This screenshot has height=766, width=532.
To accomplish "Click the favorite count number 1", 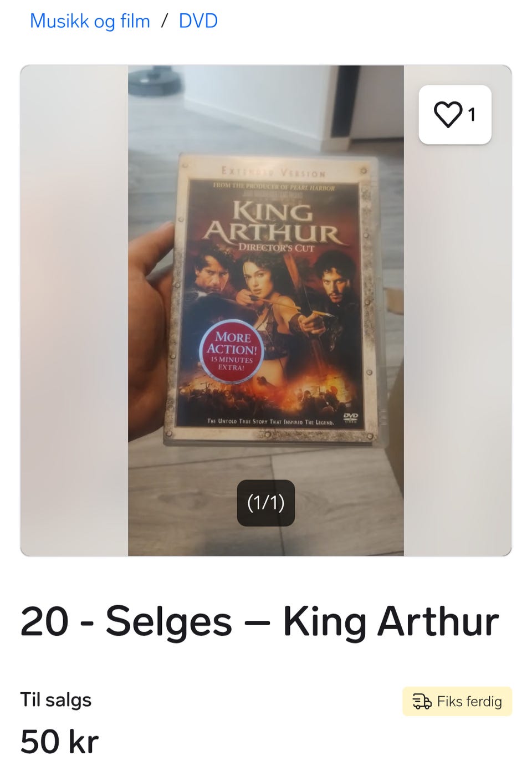I will click(472, 115).
